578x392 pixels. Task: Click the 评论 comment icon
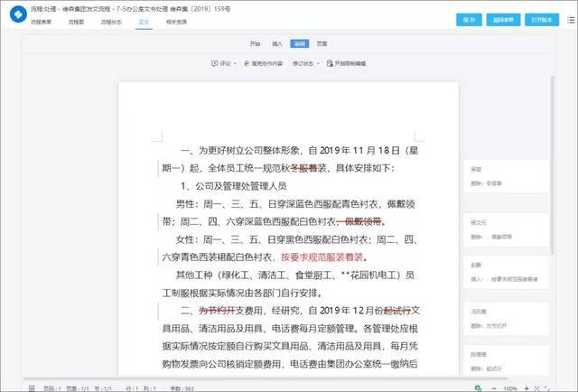click(215, 63)
